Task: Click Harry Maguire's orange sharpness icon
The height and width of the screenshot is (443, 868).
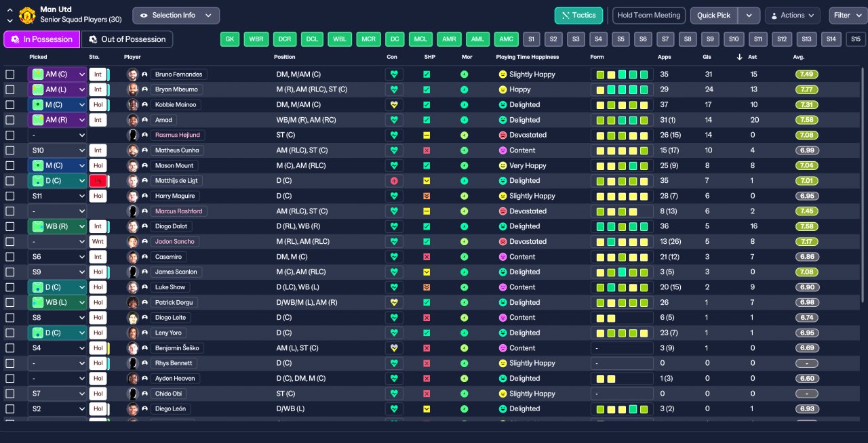Action: pyautogui.click(x=427, y=196)
